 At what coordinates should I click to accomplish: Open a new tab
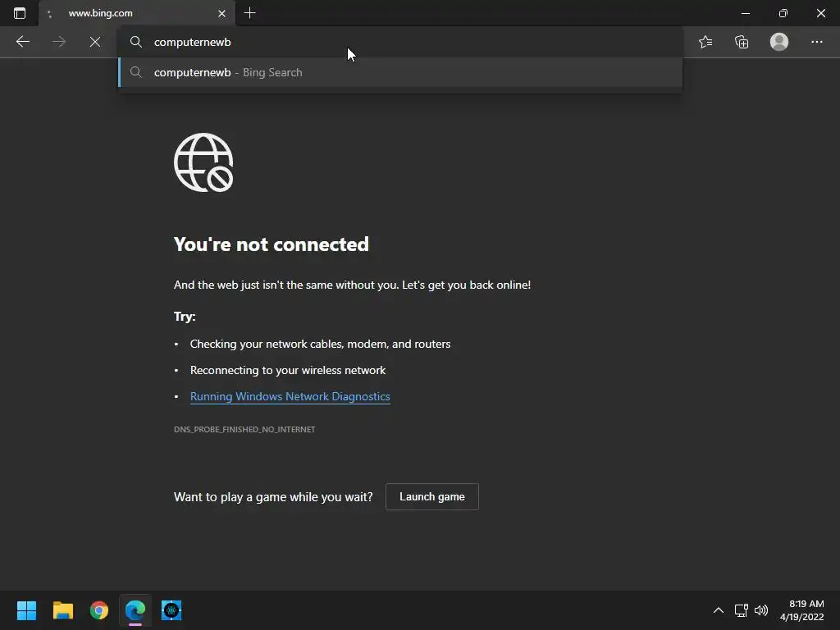point(249,13)
